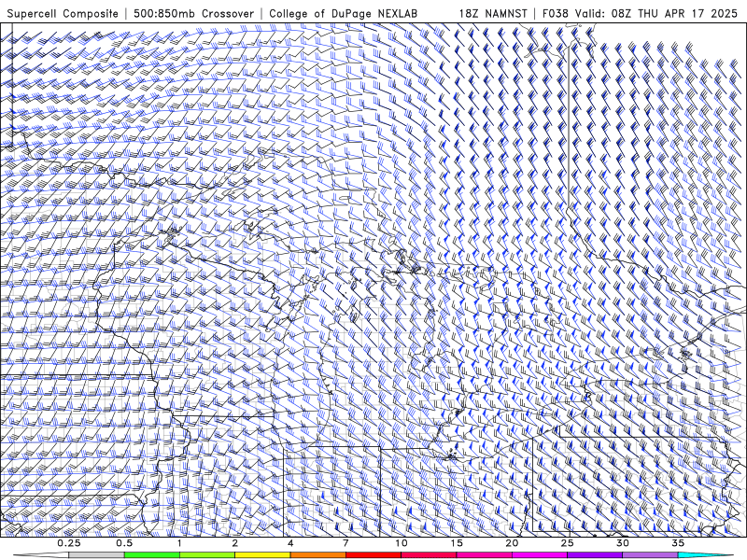This screenshot has height=560, width=747.
Task: Click the '25' legend value
Action: point(568,543)
